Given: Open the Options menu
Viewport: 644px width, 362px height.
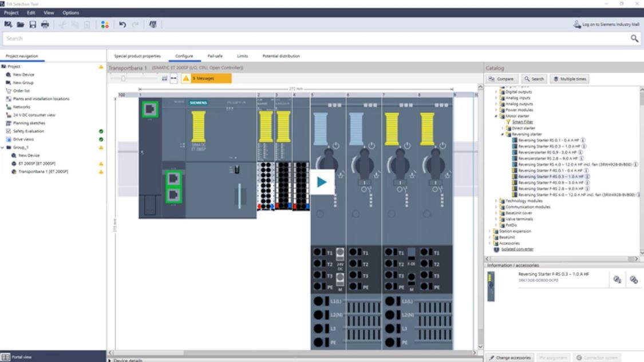Looking at the screenshot, I should tap(70, 13).
